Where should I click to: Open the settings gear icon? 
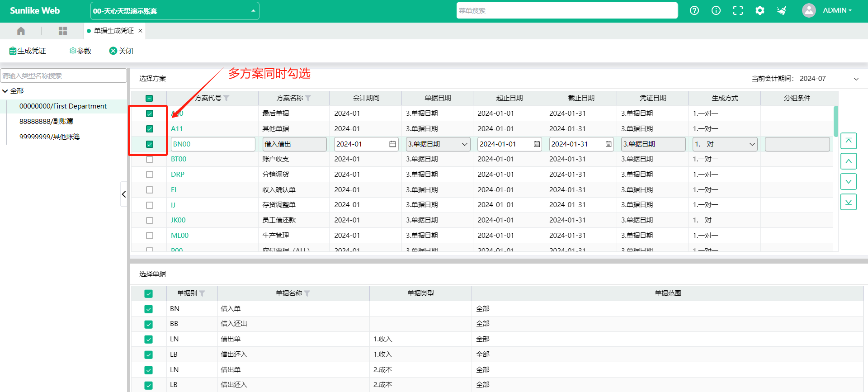click(760, 10)
